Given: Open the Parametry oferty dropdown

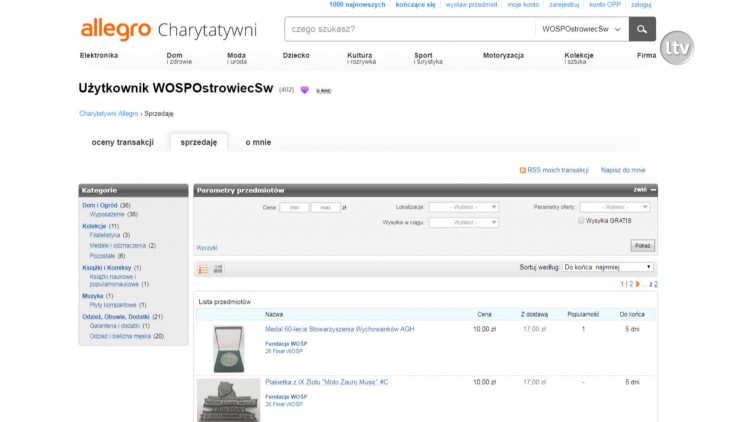Looking at the screenshot, I should 615,207.
